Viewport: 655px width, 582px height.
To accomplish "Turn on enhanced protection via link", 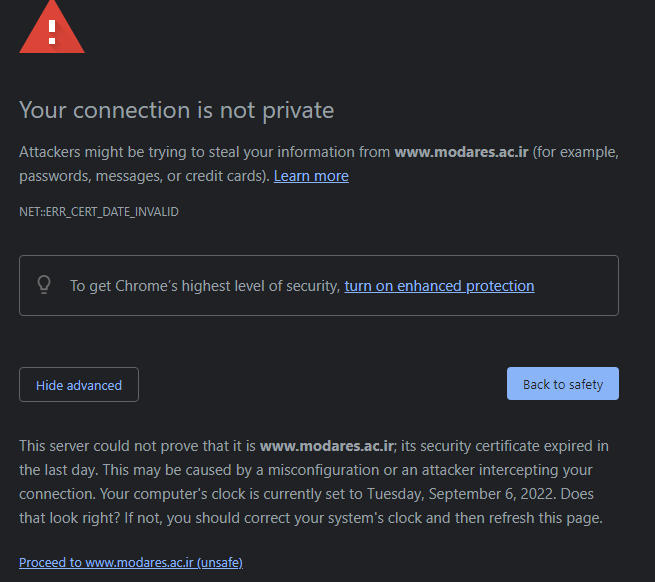I will (439, 286).
